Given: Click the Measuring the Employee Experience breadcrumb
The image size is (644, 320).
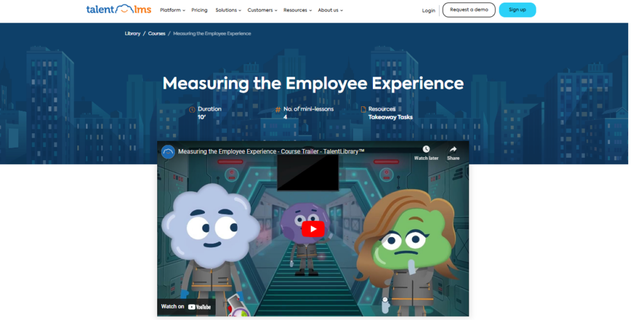Looking at the screenshot, I should 212,34.
